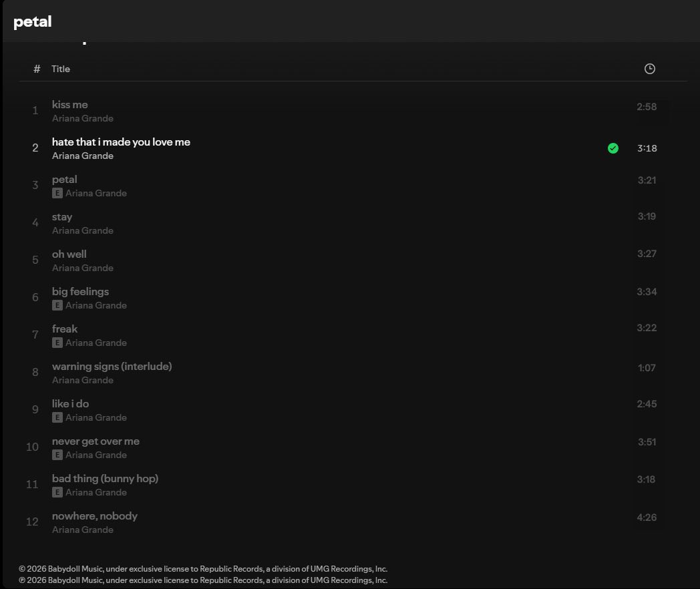Click the 1:07 duration of warning signs
Viewport: 700px width, 589px height.
click(647, 368)
